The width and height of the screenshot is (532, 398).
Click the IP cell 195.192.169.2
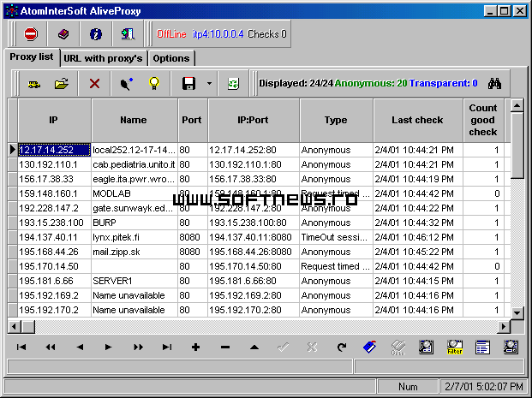point(54,295)
